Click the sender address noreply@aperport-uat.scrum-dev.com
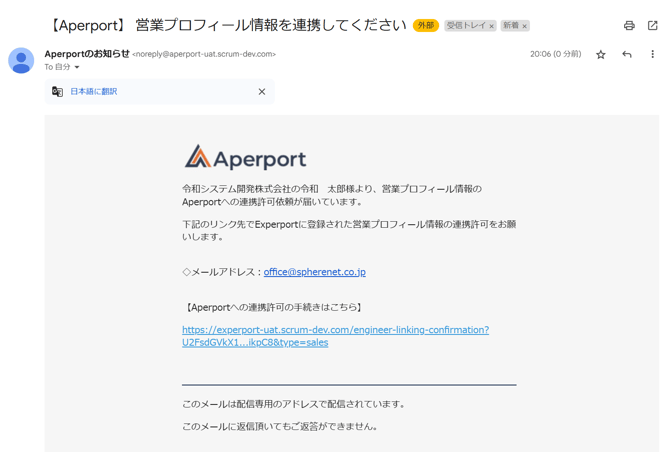The width and height of the screenshot is (670, 452). click(204, 54)
